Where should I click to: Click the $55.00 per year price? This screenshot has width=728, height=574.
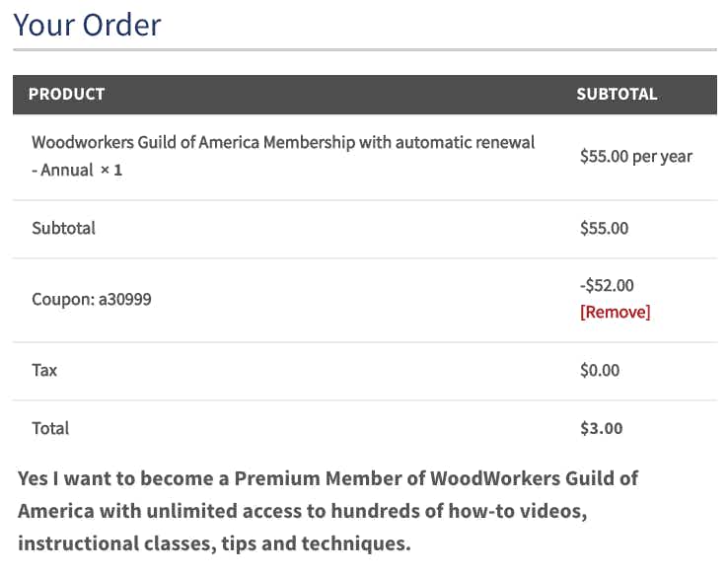(x=636, y=157)
